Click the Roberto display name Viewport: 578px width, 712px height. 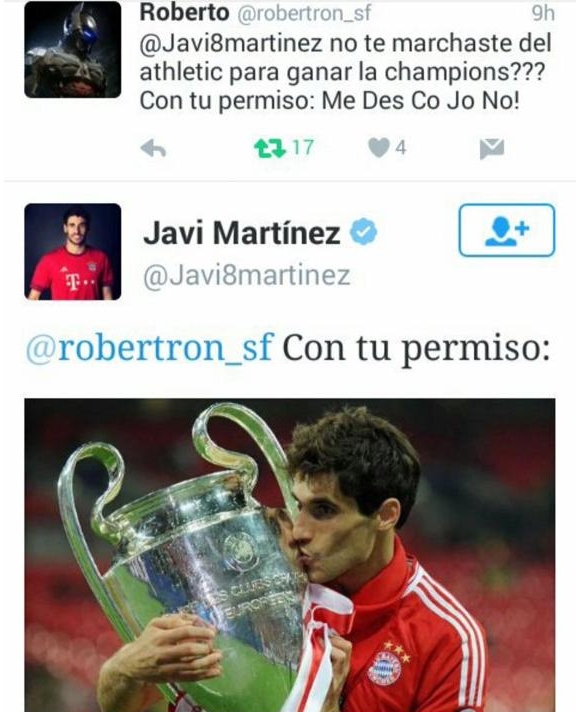184,13
